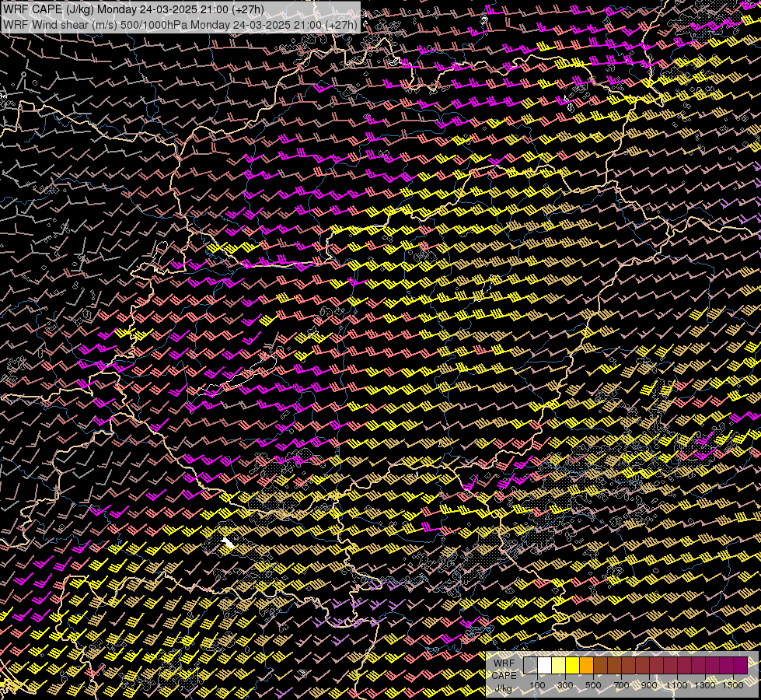Click the '1500' legend tick label
The width and height of the screenshot is (761, 700).
tap(733, 685)
